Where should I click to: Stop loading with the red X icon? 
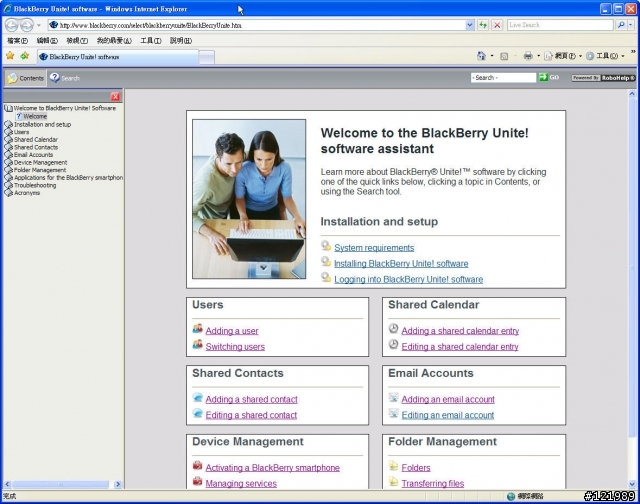[x=497, y=25]
